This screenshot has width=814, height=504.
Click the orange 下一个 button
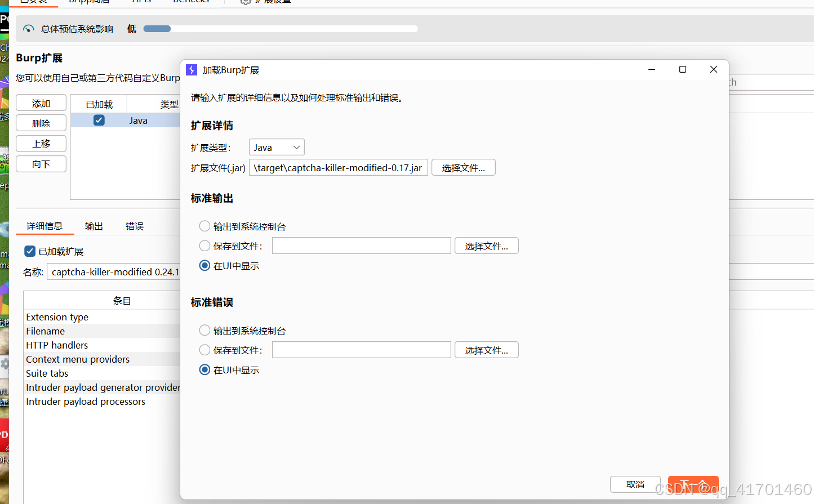click(x=693, y=484)
